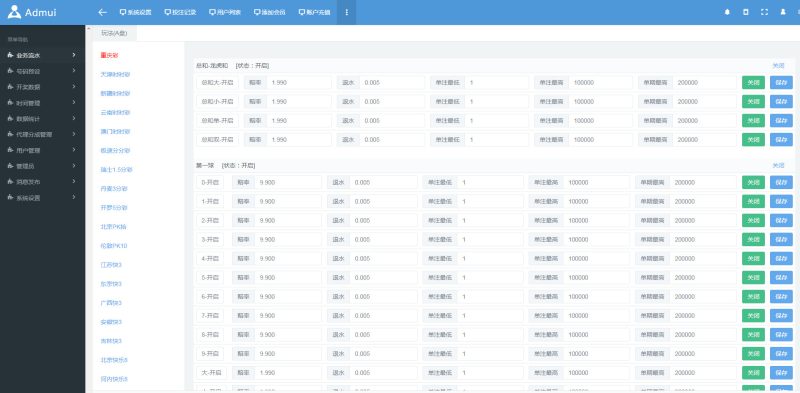Click the Admui logo icon
This screenshot has width=800, height=393.
(x=15, y=12)
